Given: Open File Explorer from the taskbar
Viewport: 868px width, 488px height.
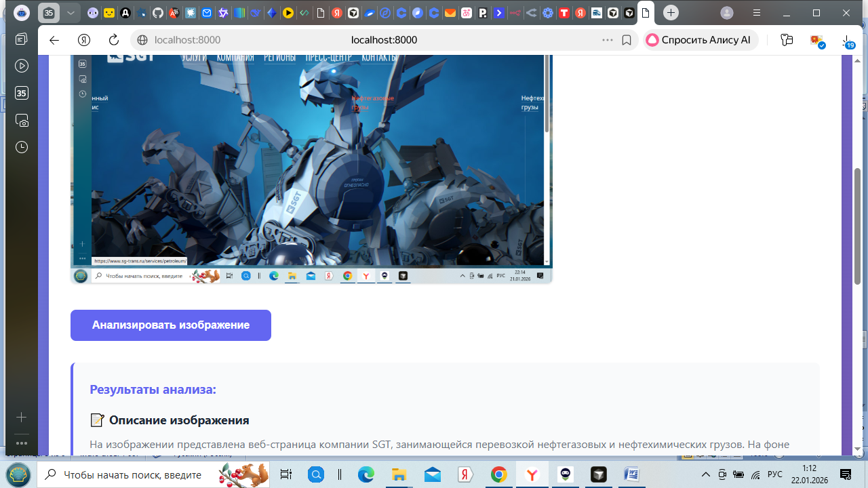Looking at the screenshot, I should [x=399, y=474].
